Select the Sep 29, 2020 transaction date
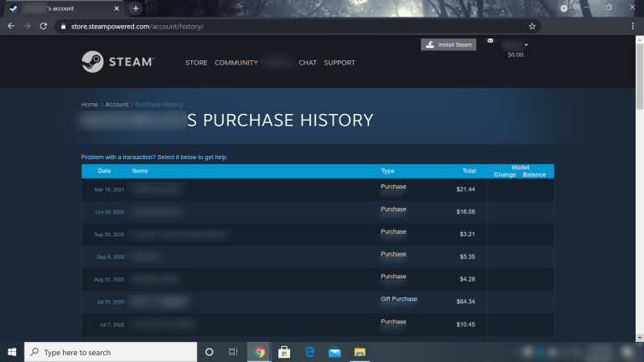The height and width of the screenshot is (362, 644). 109,235
